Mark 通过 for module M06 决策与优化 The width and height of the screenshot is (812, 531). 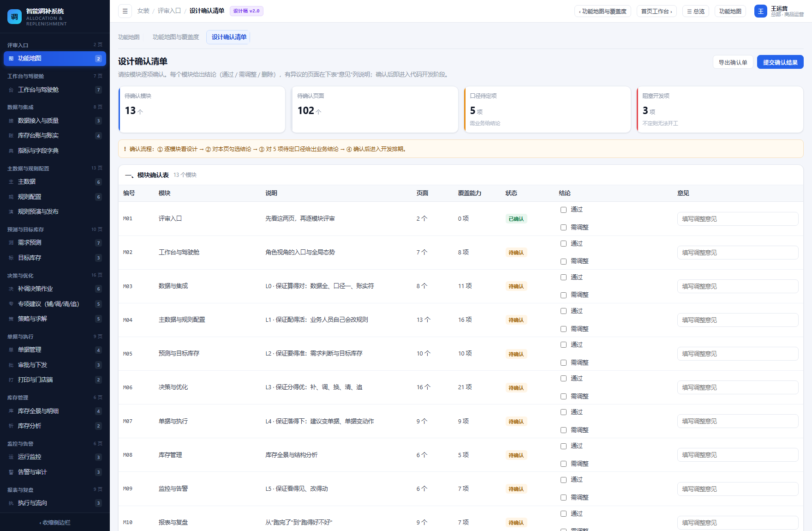pyautogui.click(x=563, y=379)
